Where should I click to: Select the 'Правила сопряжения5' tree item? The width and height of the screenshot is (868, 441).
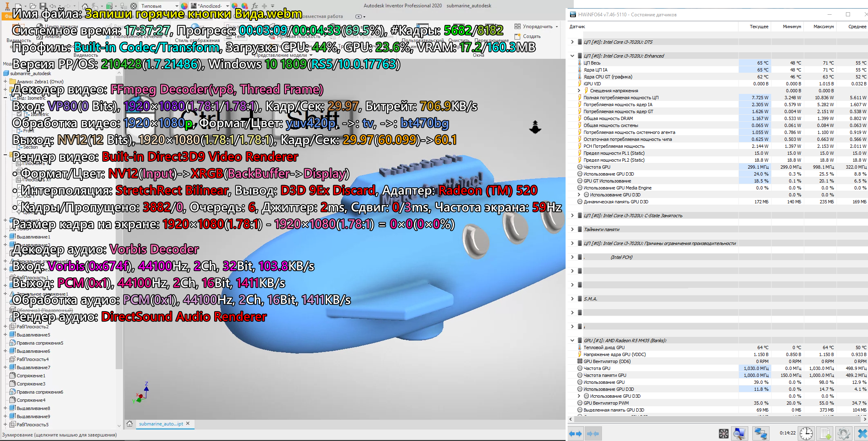point(40,343)
